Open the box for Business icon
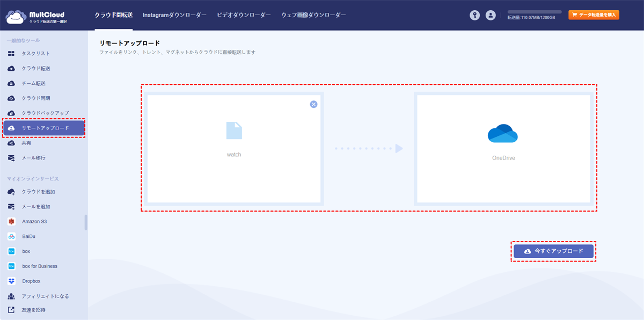Image resolution: width=644 pixels, height=320 pixels. [11, 266]
